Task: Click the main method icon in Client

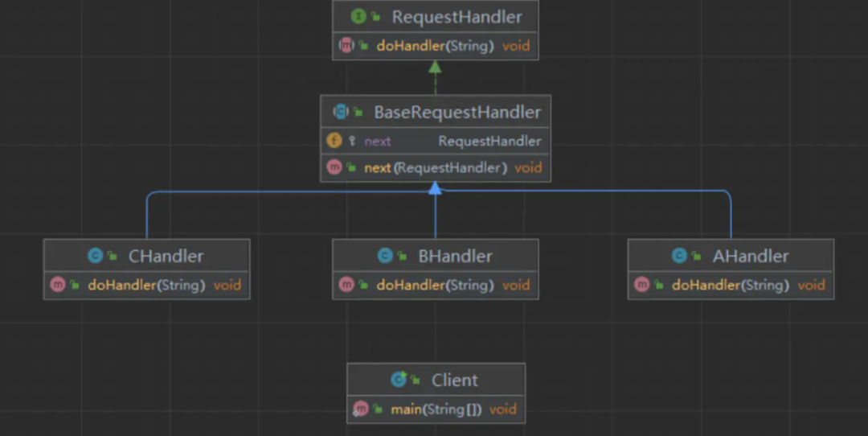Action: click(360, 409)
